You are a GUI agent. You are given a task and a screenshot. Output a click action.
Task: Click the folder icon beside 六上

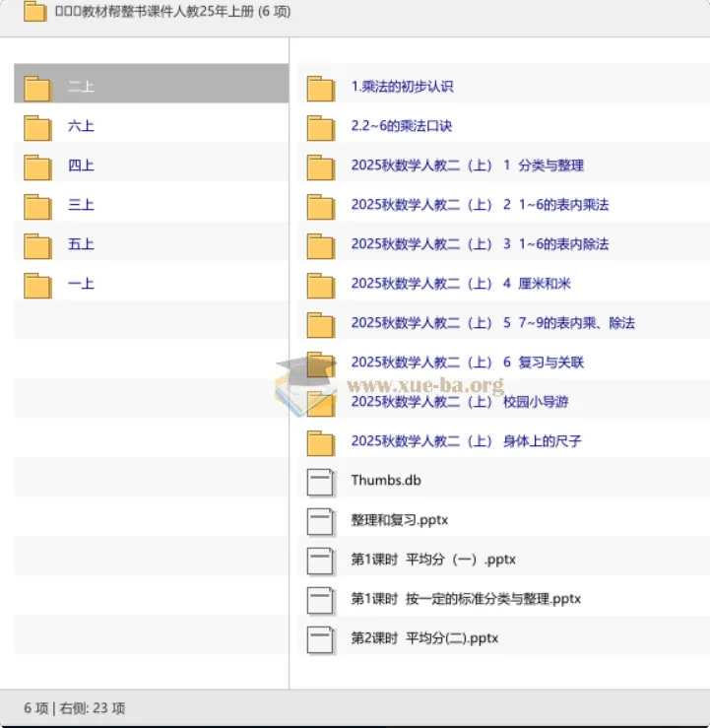[37, 128]
